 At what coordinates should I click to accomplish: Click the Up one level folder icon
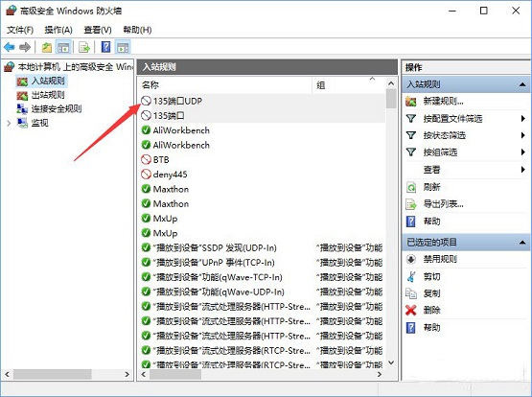pos(46,47)
